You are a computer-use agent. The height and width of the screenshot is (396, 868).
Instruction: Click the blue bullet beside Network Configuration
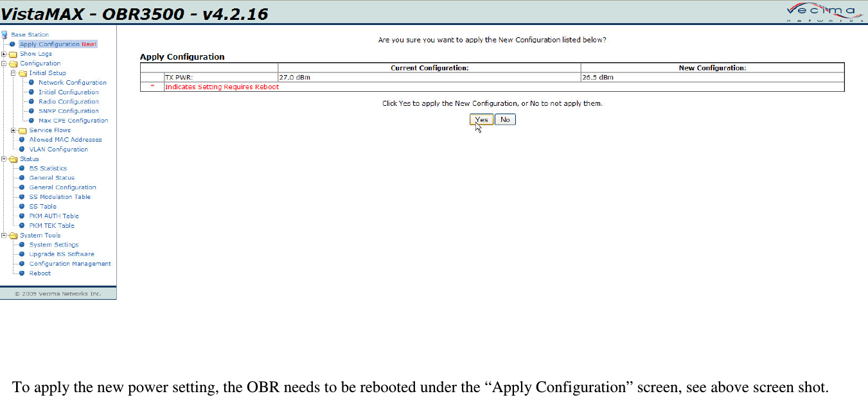coord(31,83)
